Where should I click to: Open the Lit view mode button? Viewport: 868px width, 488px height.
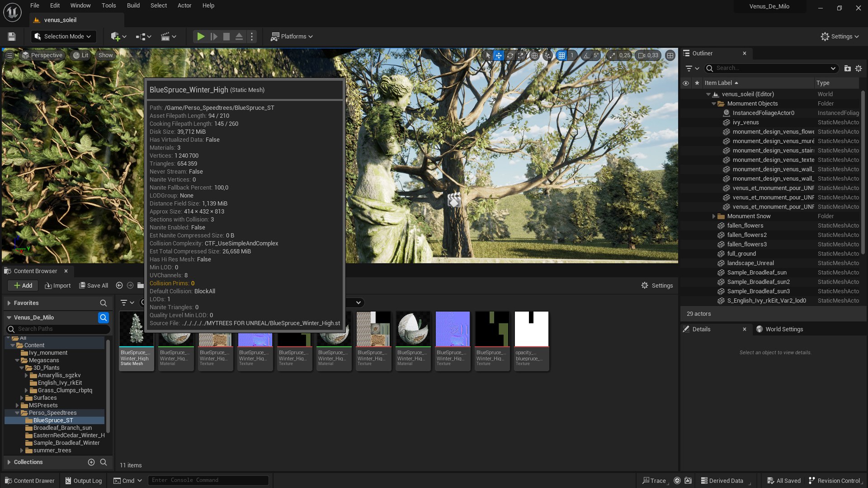pos(80,56)
